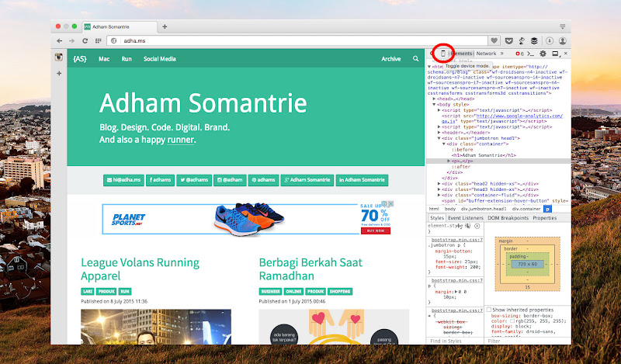Expand the div head2 hidden-xs node
The height and width of the screenshot is (364, 621).
[x=439, y=184]
